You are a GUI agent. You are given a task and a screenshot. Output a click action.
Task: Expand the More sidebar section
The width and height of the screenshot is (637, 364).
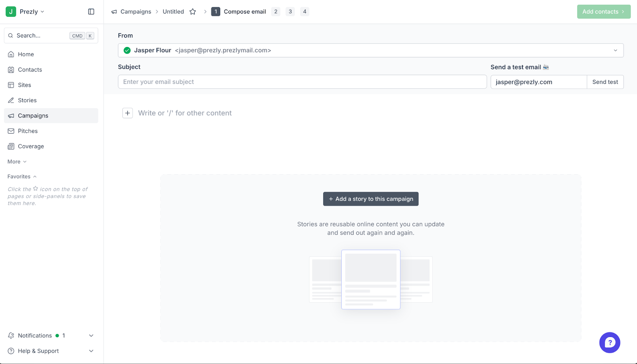click(x=17, y=162)
